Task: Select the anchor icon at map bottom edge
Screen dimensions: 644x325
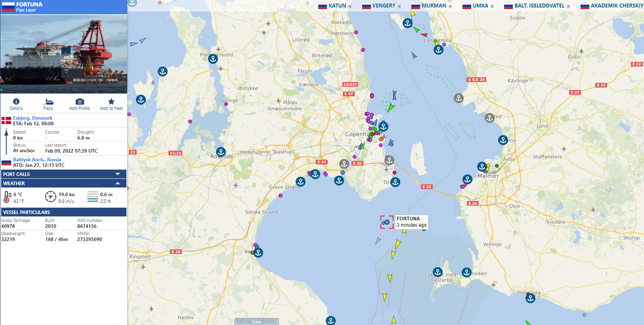Action: (x=331, y=321)
